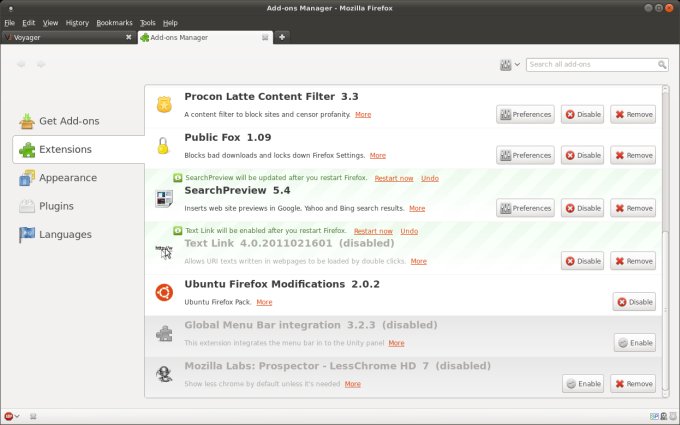Click the Public Fox padlock icon
Viewport: 680px width, 425px height.
pyautogui.click(x=163, y=146)
